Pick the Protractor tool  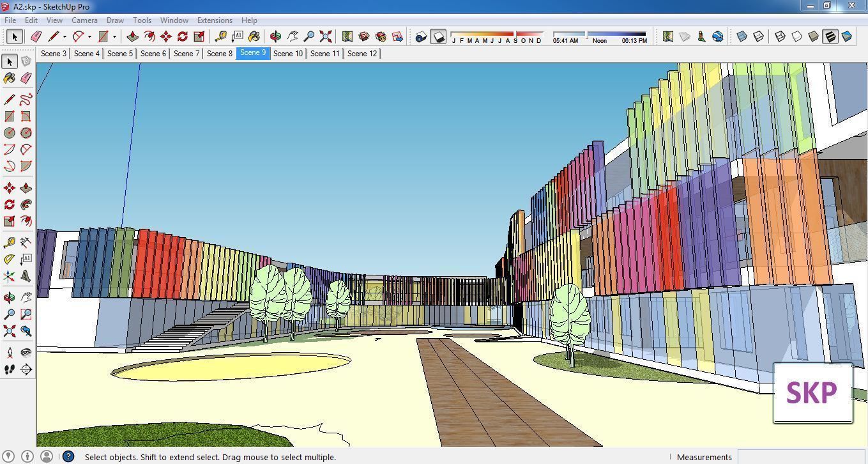pyautogui.click(x=10, y=259)
